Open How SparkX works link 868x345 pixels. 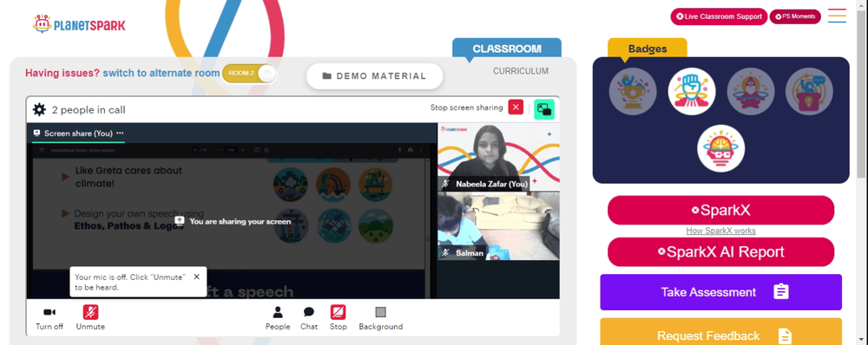point(720,231)
